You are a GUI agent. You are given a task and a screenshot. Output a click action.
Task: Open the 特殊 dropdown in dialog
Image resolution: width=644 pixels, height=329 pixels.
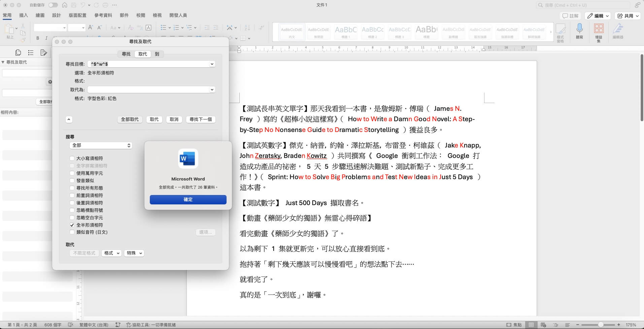pyautogui.click(x=134, y=253)
